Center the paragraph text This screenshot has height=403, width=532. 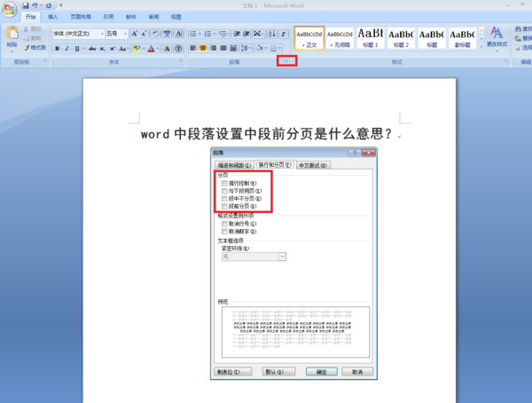point(202,48)
